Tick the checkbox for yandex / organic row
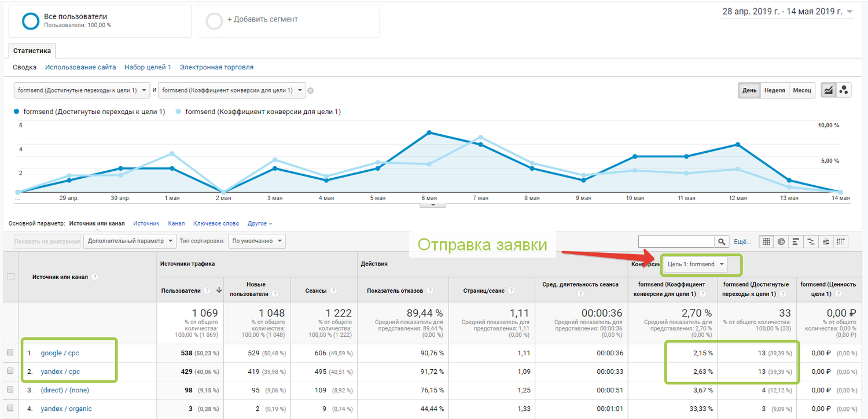This screenshot has height=419, width=868. point(10,409)
